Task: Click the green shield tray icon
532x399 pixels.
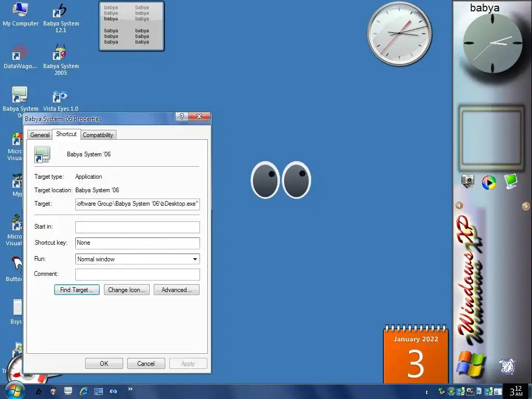Action: 451,391
